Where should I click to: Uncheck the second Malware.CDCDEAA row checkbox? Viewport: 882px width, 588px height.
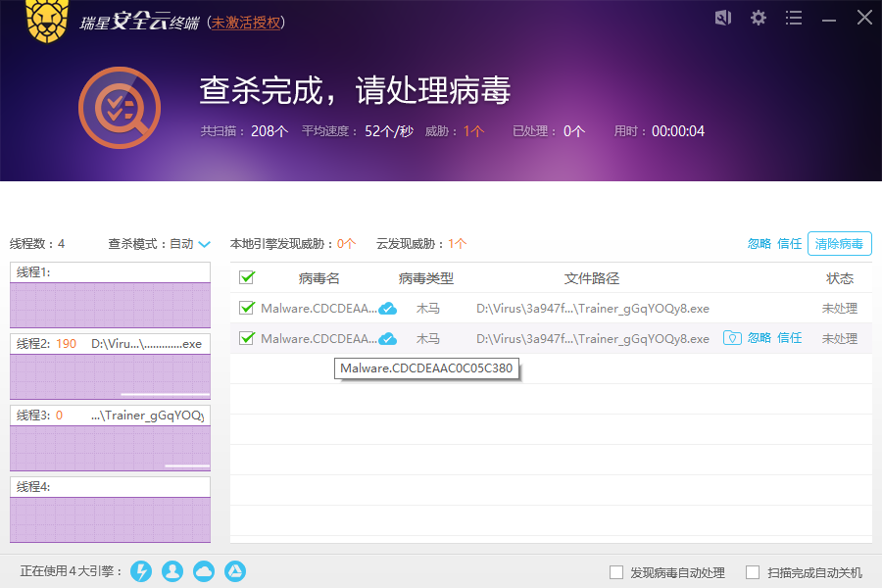pos(247,338)
